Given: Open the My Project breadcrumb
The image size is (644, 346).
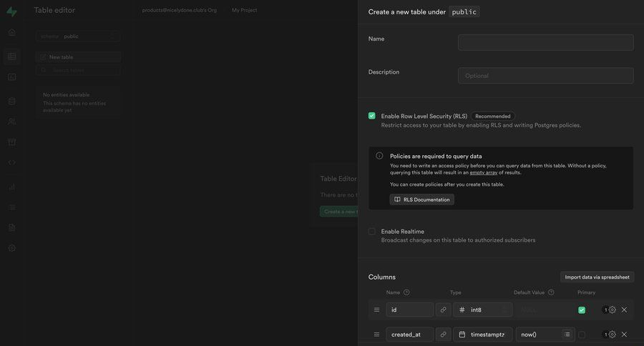Looking at the screenshot, I should 245,10.
